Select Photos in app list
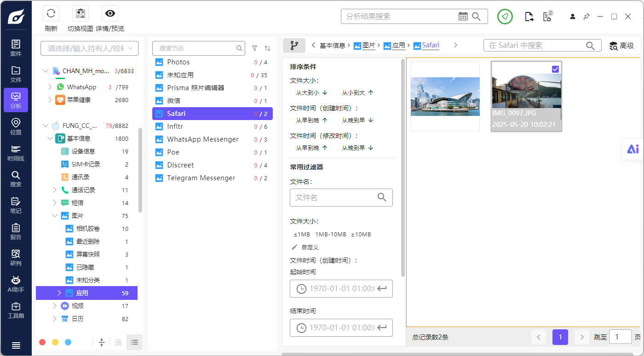This screenshot has width=644, height=356. coord(213,62)
